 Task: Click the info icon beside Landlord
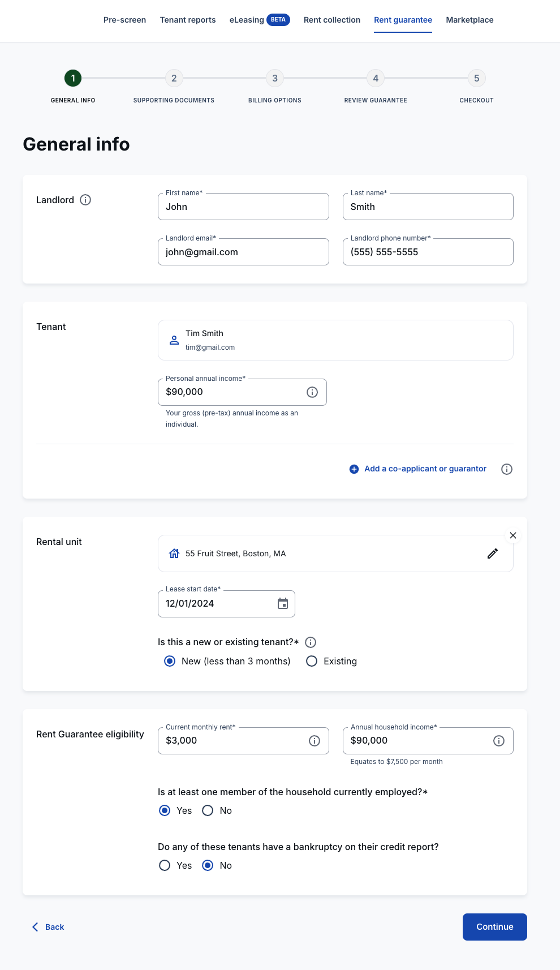tap(85, 200)
